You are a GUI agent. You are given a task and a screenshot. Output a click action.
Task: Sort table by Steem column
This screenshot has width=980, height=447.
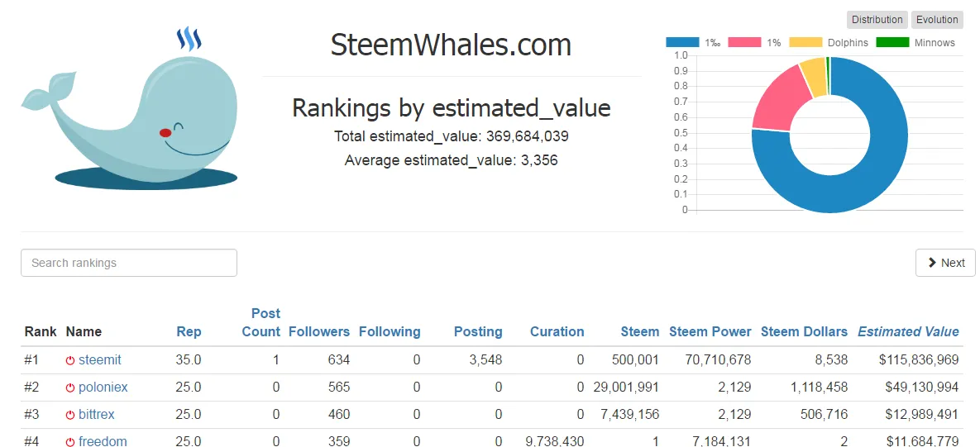(x=640, y=332)
